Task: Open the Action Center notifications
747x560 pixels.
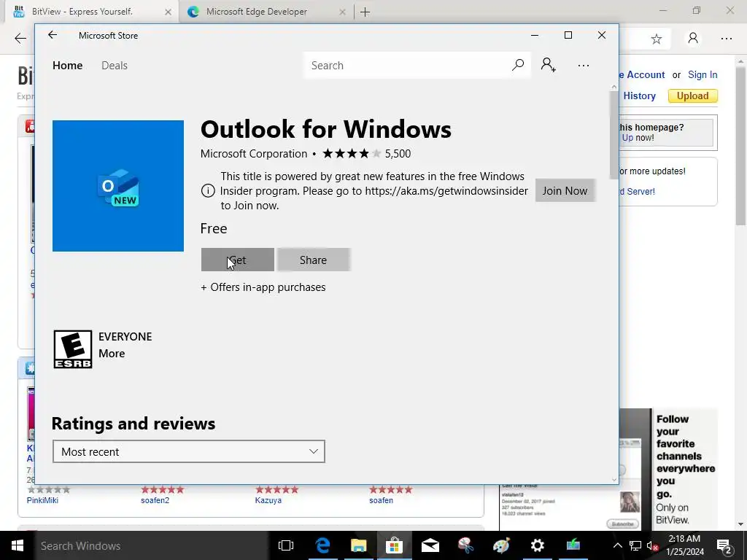Action: tap(724, 545)
